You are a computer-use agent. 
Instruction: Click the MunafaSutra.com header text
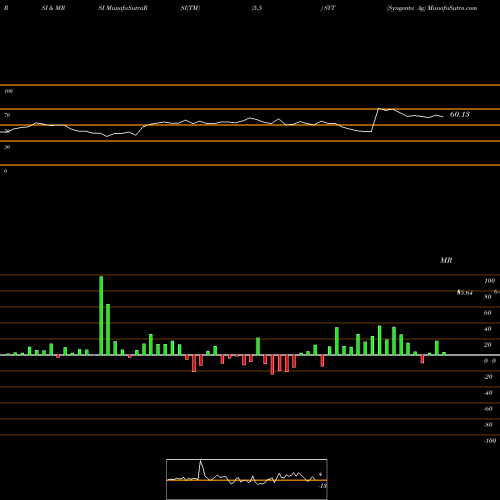452,8
